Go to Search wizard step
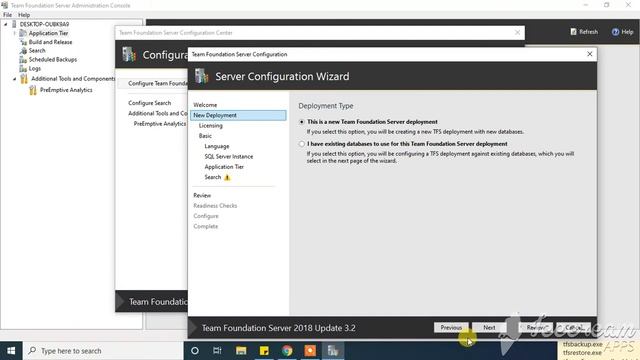Screen dimensions: 640x360 (213, 177)
